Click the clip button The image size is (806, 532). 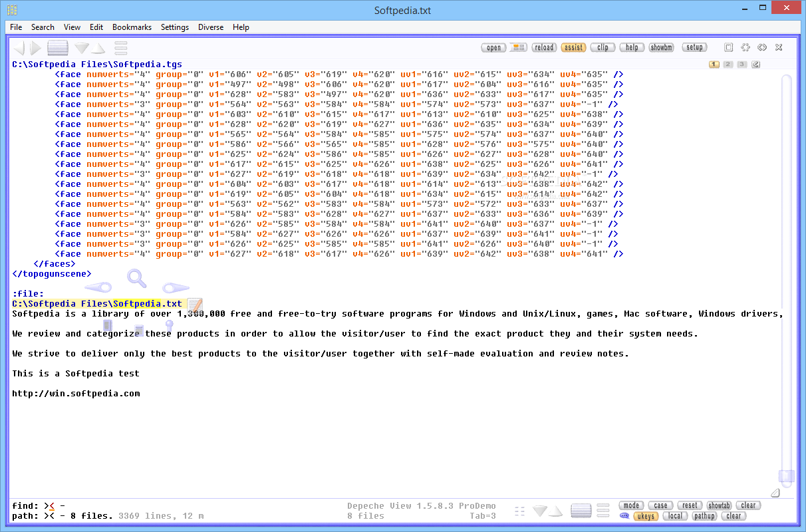click(603, 47)
